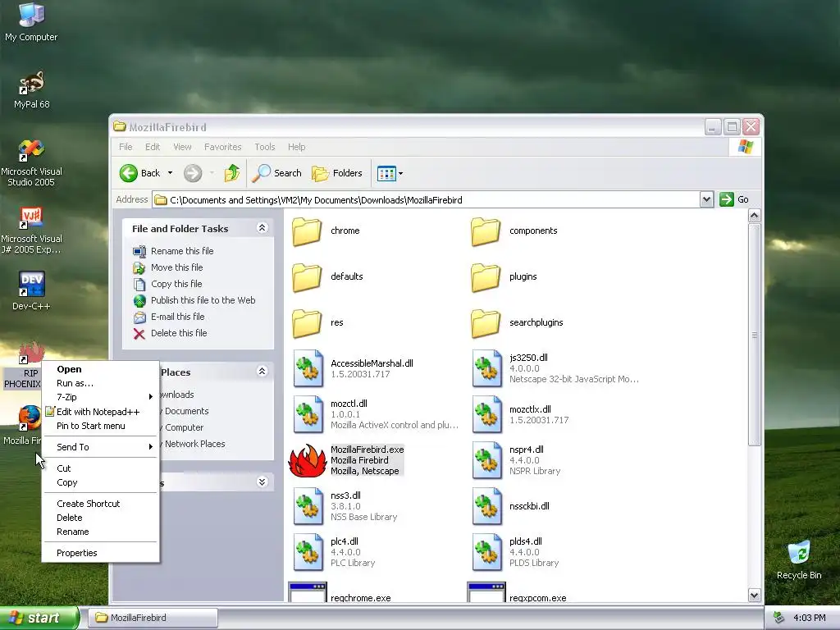Select the chrome folder
Image resolution: width=840 pixels, height=630 pixels.
tap(326, 231)
